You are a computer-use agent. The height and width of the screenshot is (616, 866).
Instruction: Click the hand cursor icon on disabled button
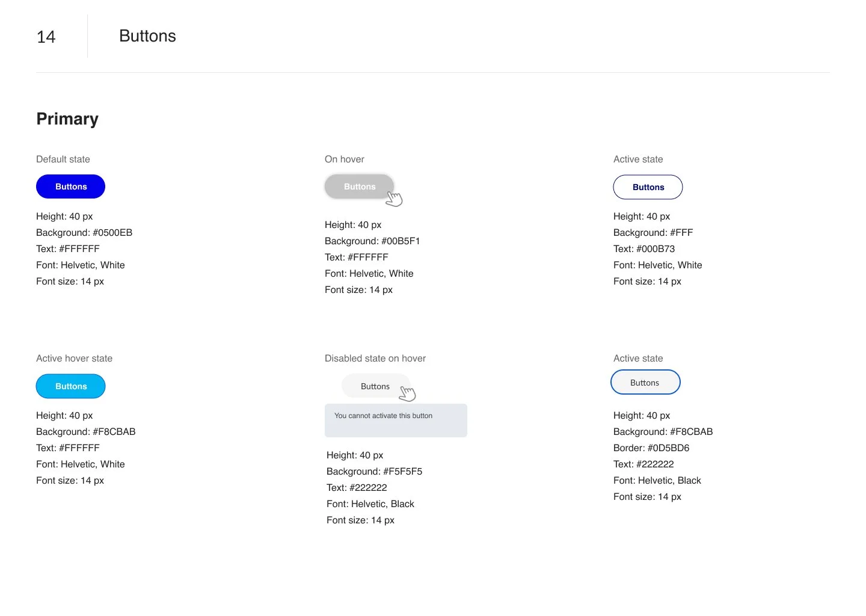pyautogui.click(x=408, y=393)
